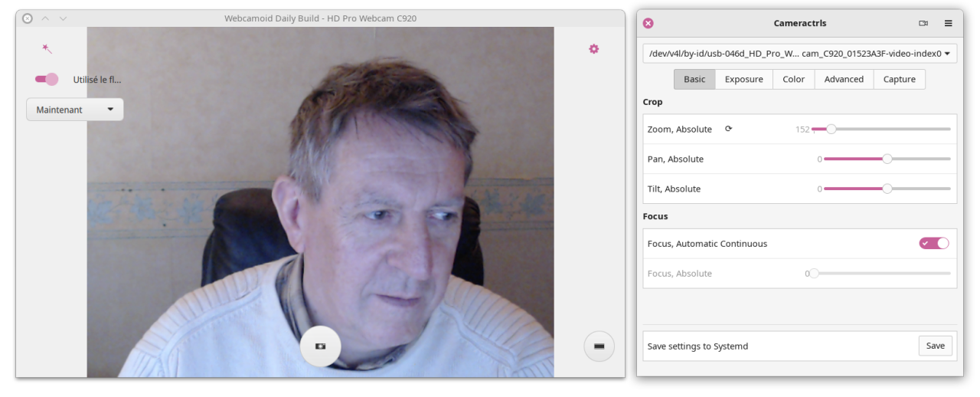This screenshot has height=397, width=980.
Task: Turn off Focus, Automatic Continuous switch
Action: (933, 244)
